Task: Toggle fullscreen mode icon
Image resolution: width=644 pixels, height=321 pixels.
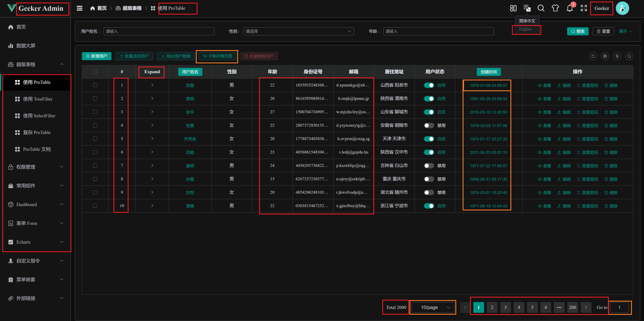Action: coord(584,8)
